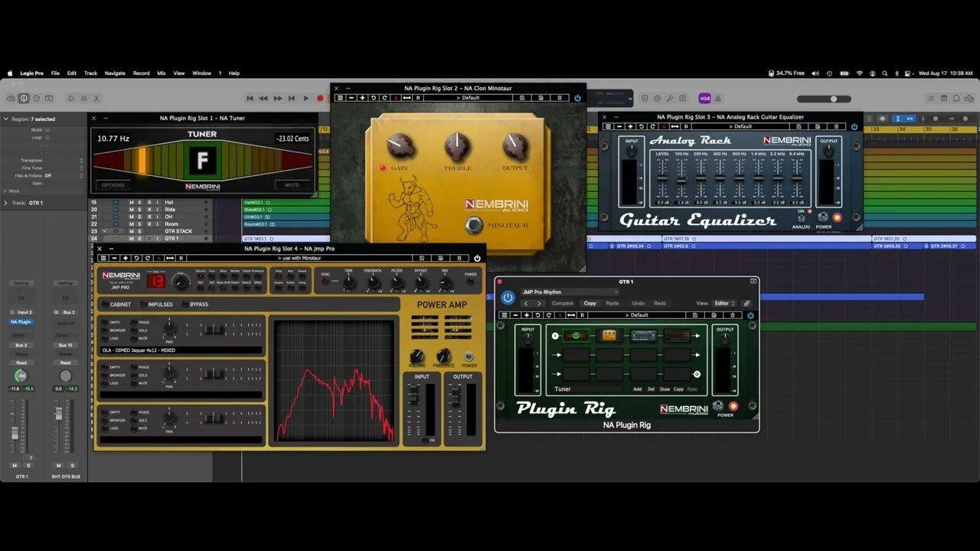Go to the next preset in GTR 1 window
The height and width of the screenshot is (551, 980).
(x=539, y=303)
